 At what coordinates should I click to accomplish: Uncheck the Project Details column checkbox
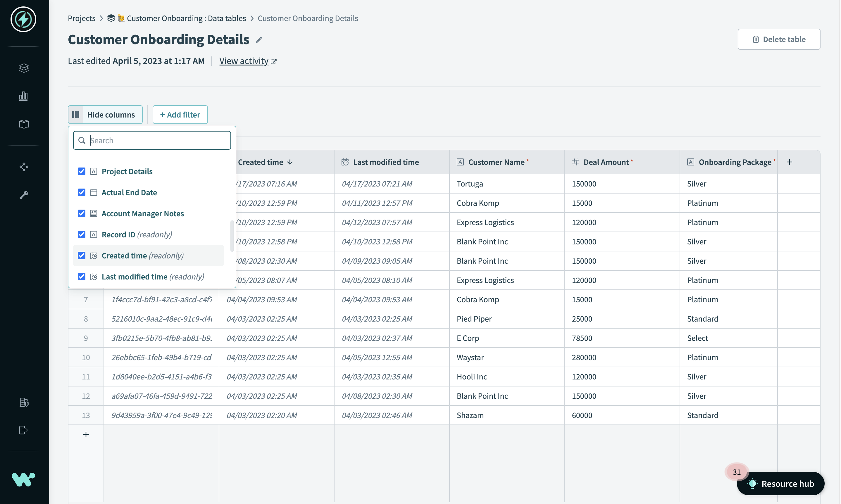pos(82,172)
